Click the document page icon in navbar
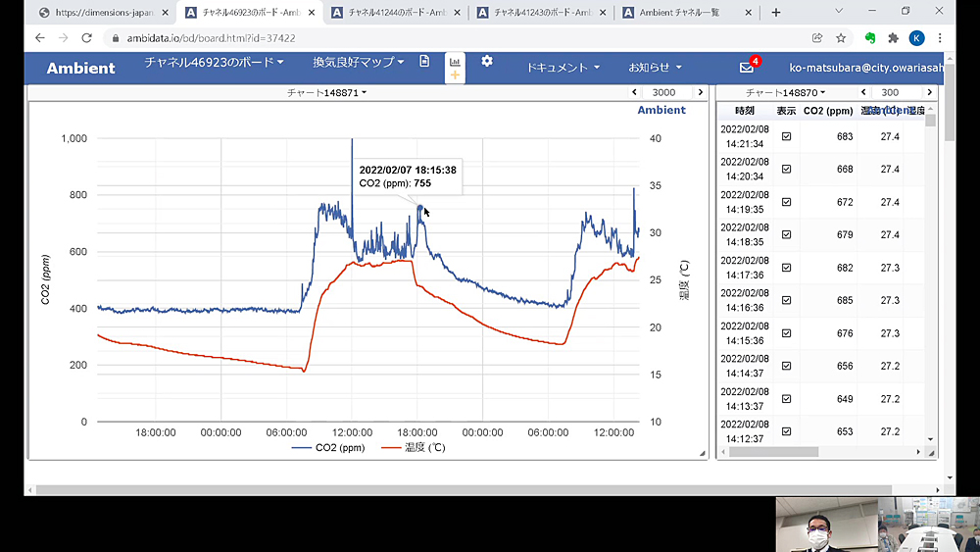980x552 pixels. click(x=424, y=61)
